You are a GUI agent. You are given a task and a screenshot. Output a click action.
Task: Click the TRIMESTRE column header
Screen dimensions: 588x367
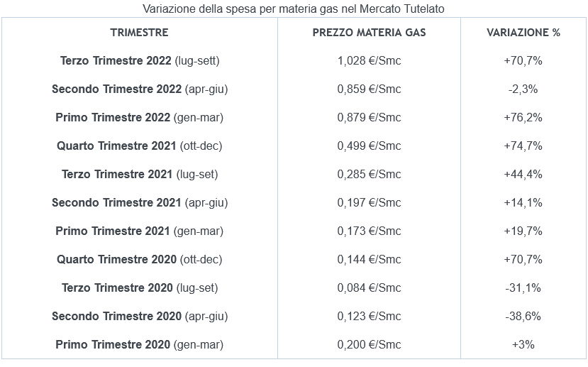pyautogui.click(x=139, y=33)
